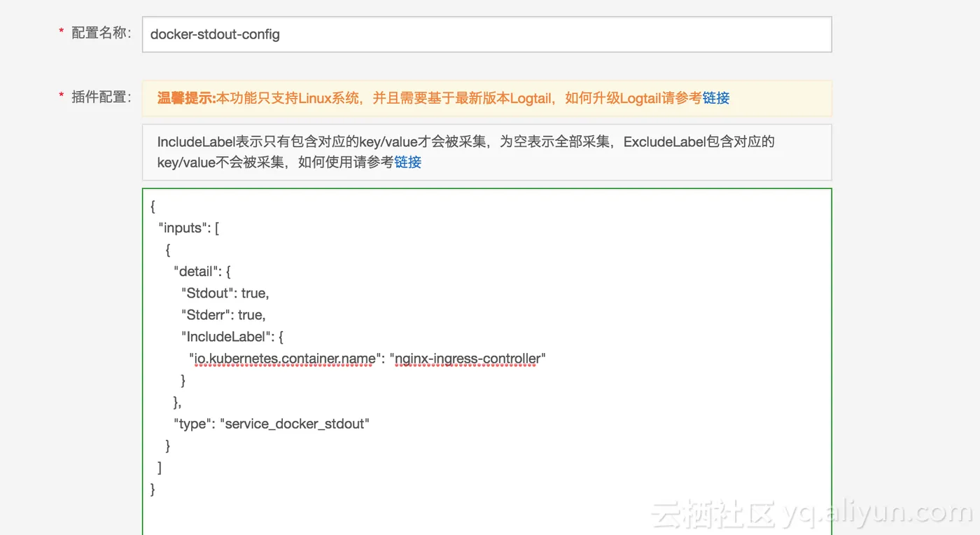
Task: Click the blank area below the JSON
Action: 486,517
